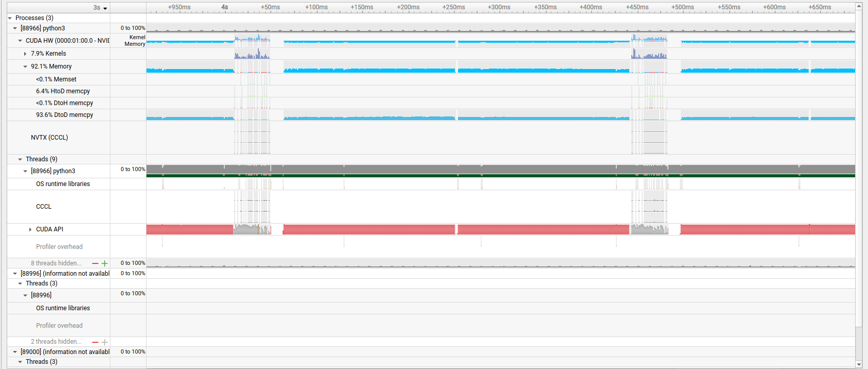
Task: Click the +500ms mark on the ruler
Action: (682, 7)
